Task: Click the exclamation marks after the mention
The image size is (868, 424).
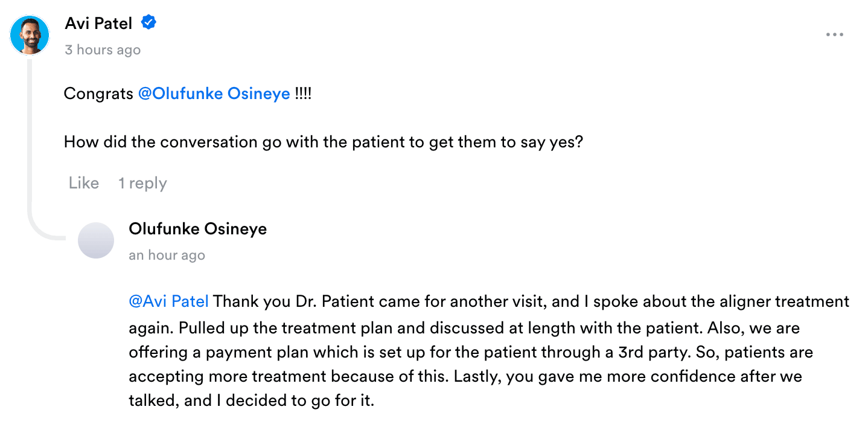Action: pos(303,94)
